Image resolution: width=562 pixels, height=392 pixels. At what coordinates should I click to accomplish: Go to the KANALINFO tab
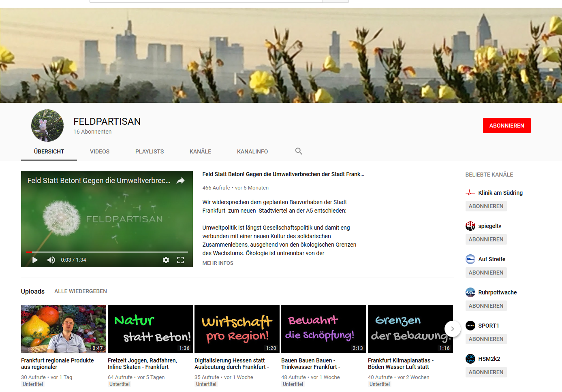[252, 151]
